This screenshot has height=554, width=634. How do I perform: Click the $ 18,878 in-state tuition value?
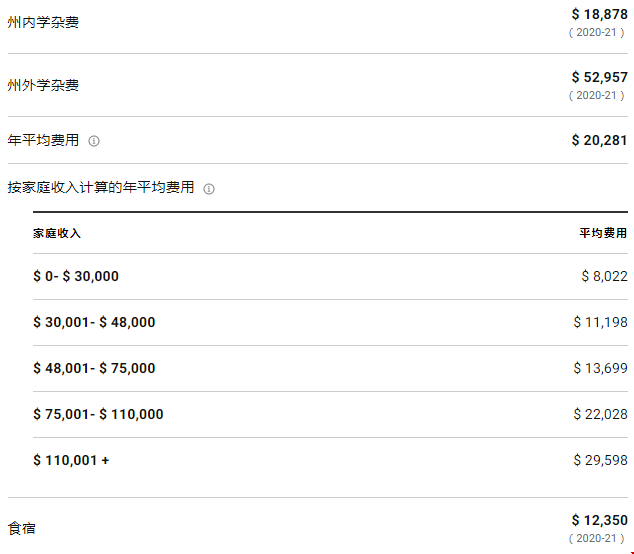coord(599,15)
